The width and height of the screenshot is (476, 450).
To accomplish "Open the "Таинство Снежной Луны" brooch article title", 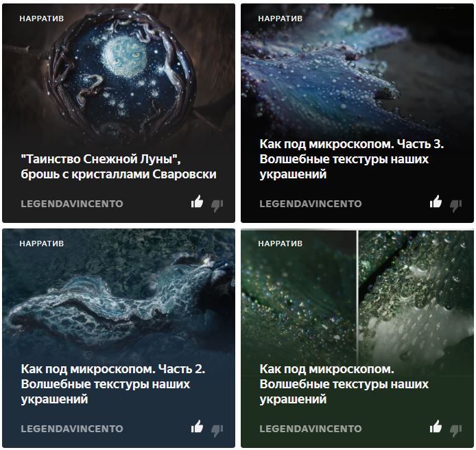I will pos(119,167).
